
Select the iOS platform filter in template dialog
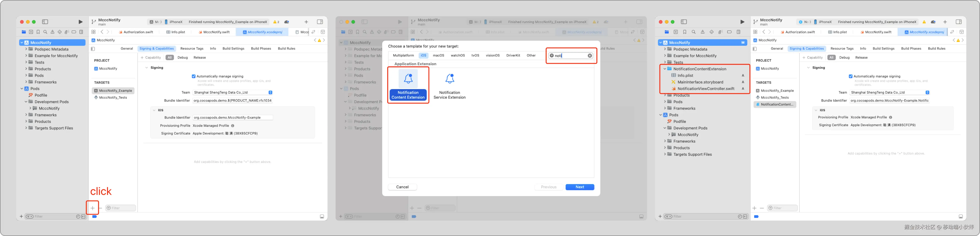[x=423, y=56]
